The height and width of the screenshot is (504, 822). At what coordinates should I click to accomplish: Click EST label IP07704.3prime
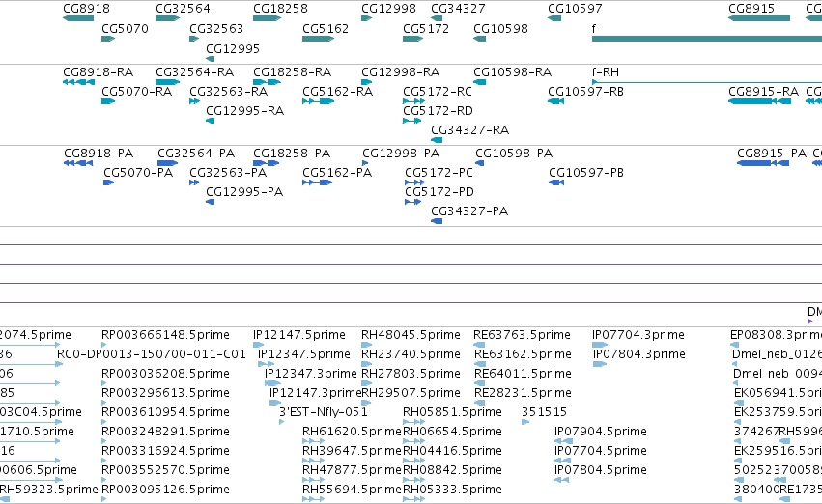click(638, 335)
